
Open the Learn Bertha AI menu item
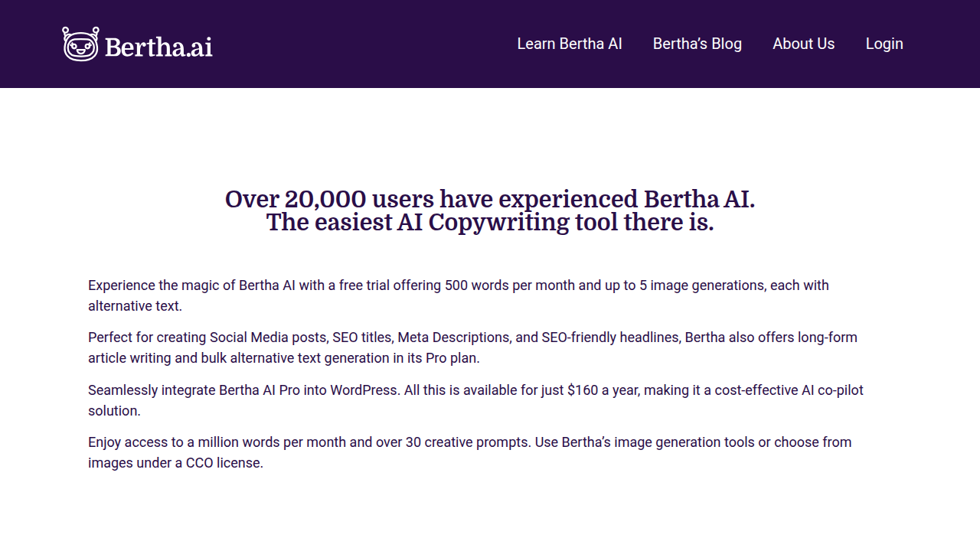click(x=570, y=44)
